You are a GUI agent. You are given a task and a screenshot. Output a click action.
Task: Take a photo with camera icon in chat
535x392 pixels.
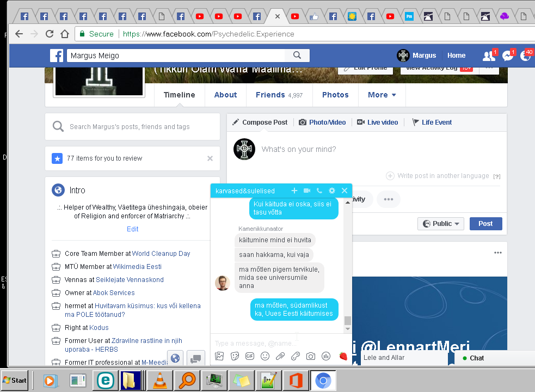tap(310, 356)
